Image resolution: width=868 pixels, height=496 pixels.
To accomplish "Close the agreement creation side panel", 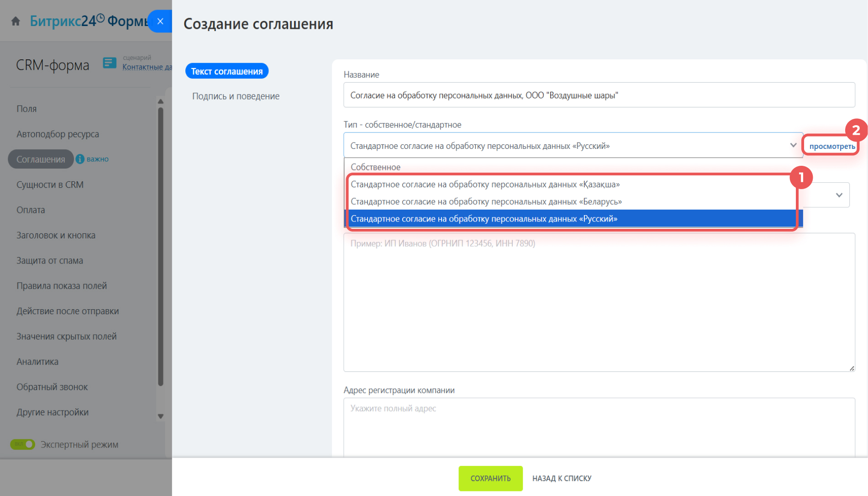I will (x=160, y=21).
